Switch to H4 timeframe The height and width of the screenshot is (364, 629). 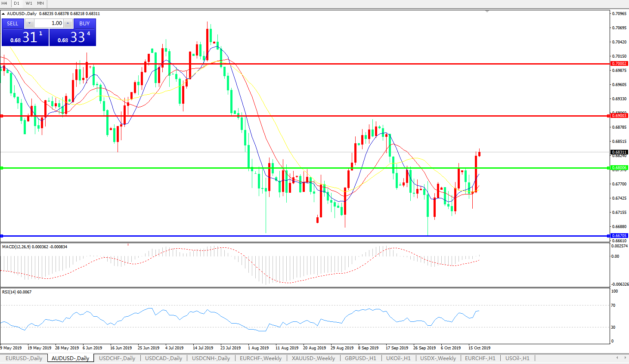(4, 3)
